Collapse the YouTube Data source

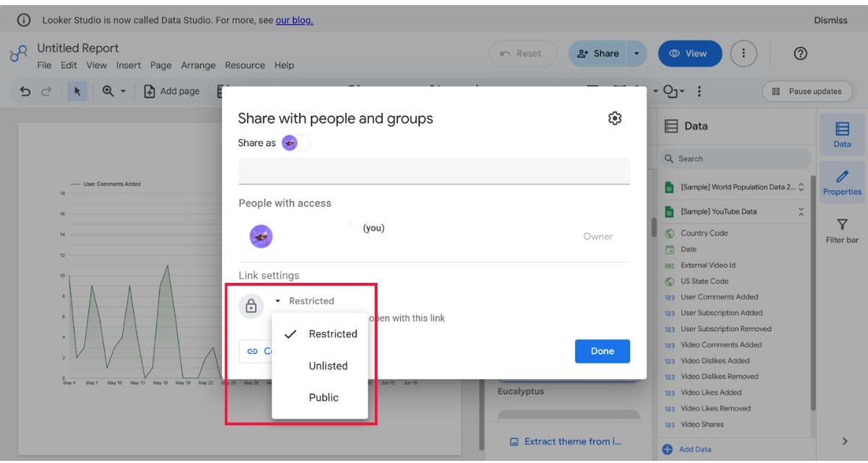coord(801,212)
